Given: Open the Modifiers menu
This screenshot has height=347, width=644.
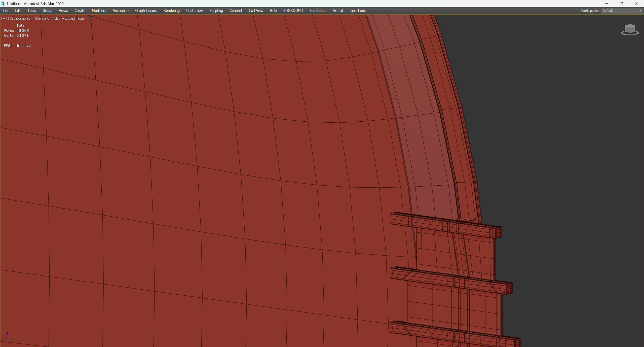Looking at the screenshot, I should [x=99, y=11].
